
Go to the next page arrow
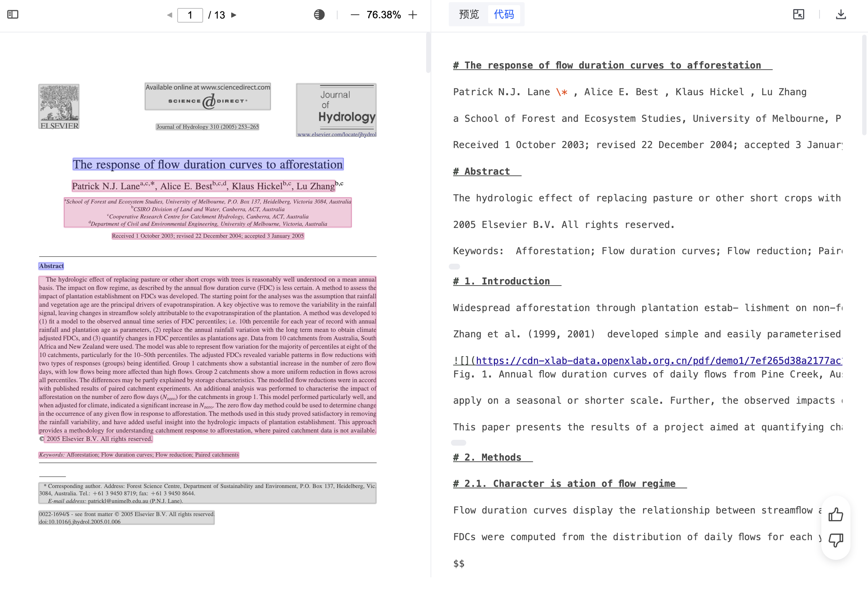coord(234,15)
